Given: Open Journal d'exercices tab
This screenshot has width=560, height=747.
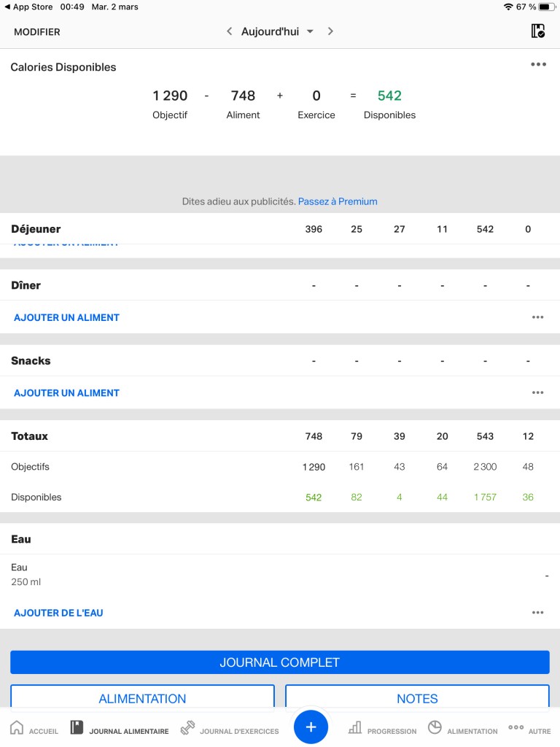Looking at the screenshot, I should coord(230,729).
